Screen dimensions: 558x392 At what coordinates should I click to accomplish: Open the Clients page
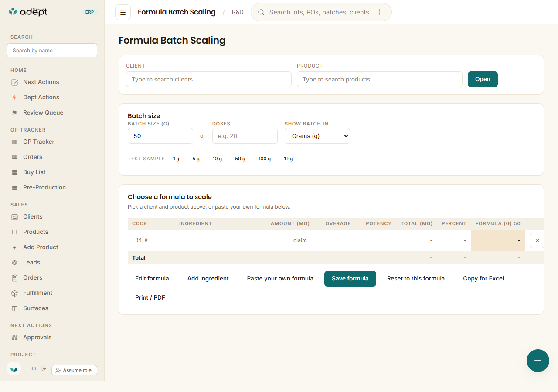point(33,217)
